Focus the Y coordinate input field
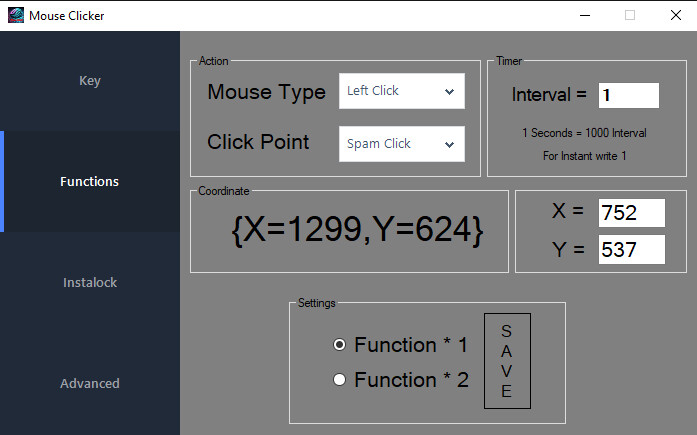Image resolution: width=697 pixels, height=435 pixels. [x=632, y=250]
